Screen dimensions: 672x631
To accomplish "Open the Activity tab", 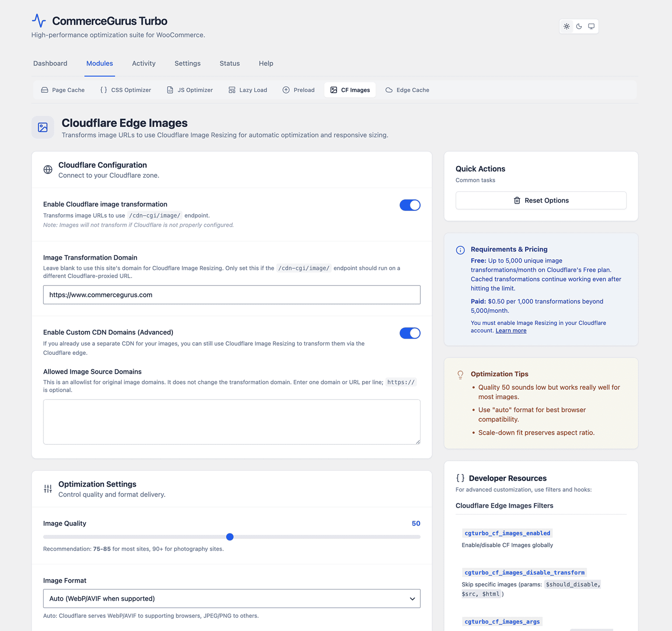I will tap(144, 63).
